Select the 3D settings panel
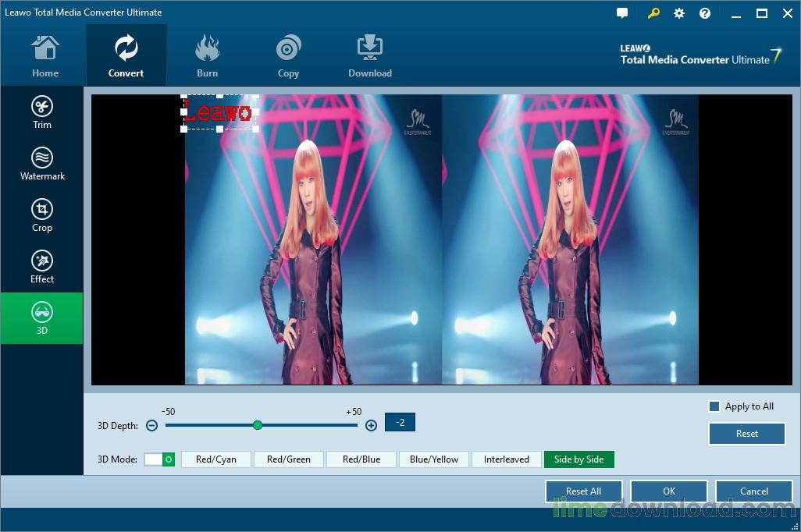The width and height of the screenshot is (801, 532). 42,317
